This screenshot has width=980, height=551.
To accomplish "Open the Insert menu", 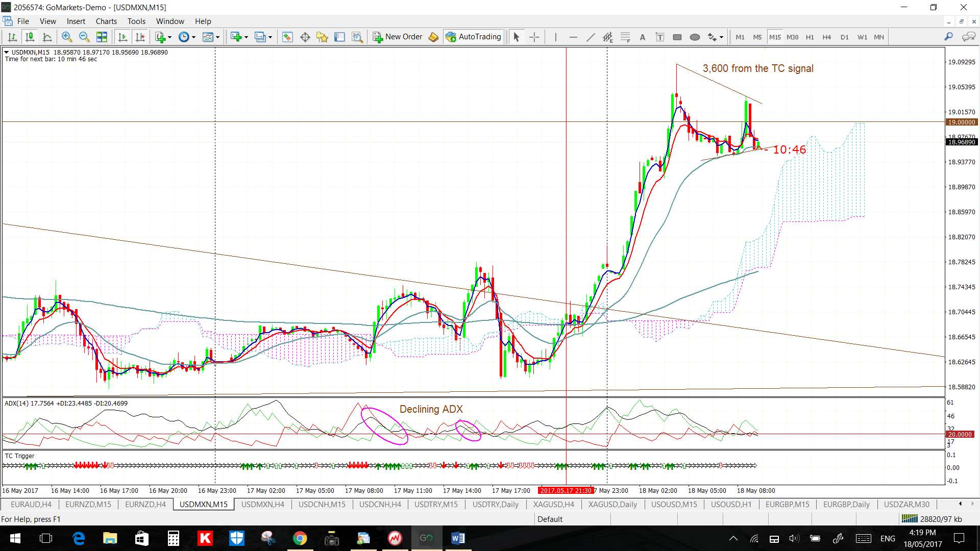I will (x=76, y=21).
